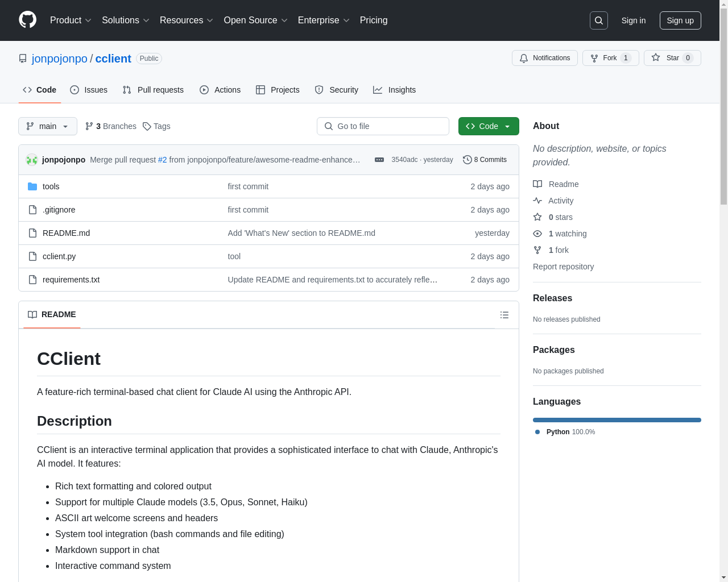Open 'Update README and requirements.txt' commit message
The width and height of the screenshot is (728, 582).
pos(333,280)
